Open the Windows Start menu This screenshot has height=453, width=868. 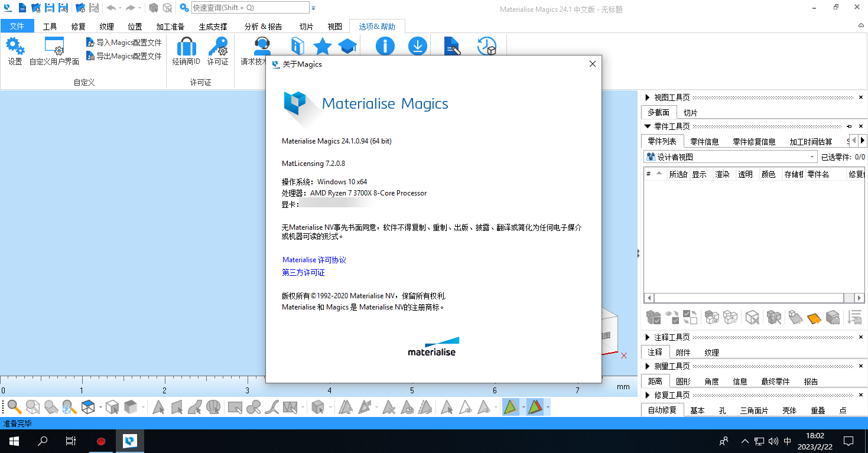14,441
